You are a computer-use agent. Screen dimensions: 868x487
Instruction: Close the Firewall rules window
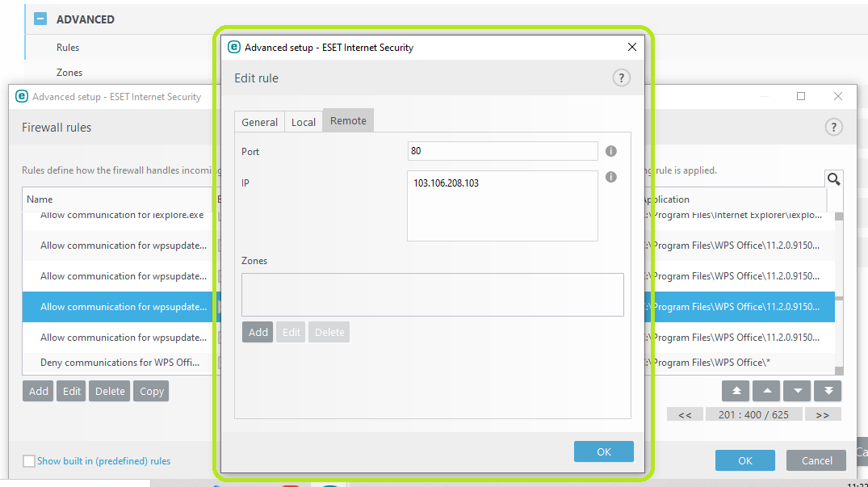click(837, 96)
